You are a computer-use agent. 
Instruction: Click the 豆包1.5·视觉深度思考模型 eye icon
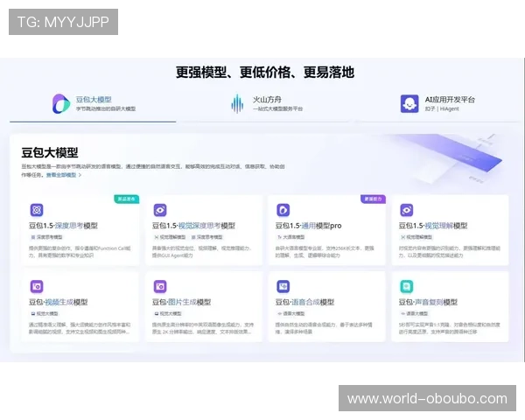click(x=160, y=210)
